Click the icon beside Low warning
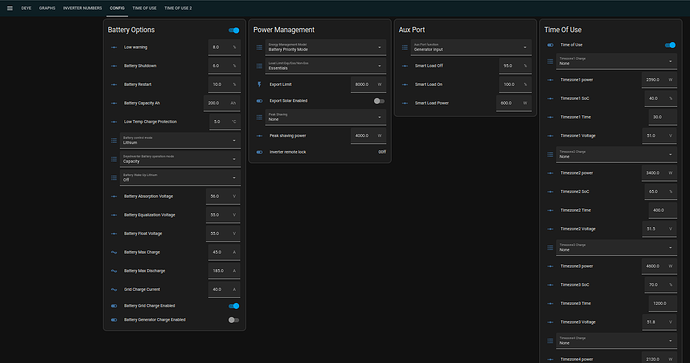The width and height of the screenshot is (690, 363). [114, 47]
